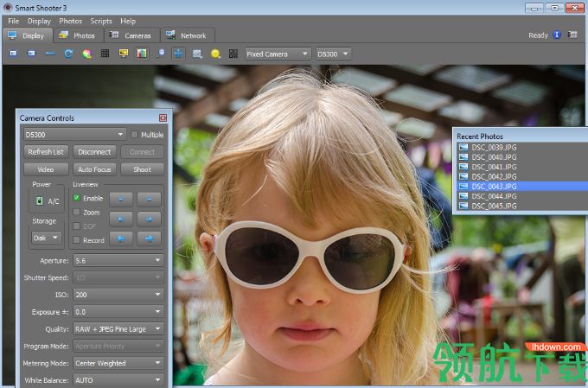Click the yellow circle toolbar icon
This screenshot has width=588, height=388.
pos(215,54)
